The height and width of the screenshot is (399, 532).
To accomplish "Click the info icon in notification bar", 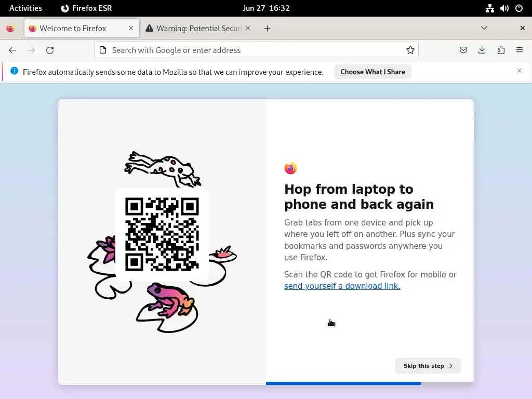I will (14, 71).
